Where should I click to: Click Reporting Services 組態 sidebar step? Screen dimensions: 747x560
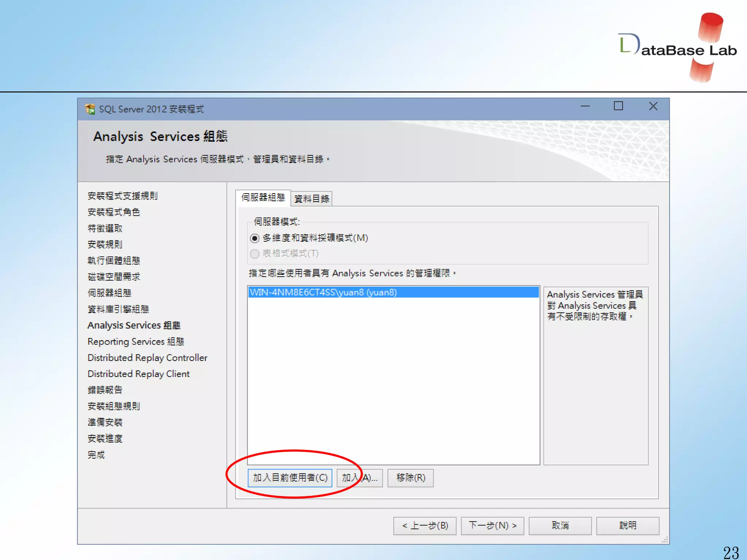(136, 342)
